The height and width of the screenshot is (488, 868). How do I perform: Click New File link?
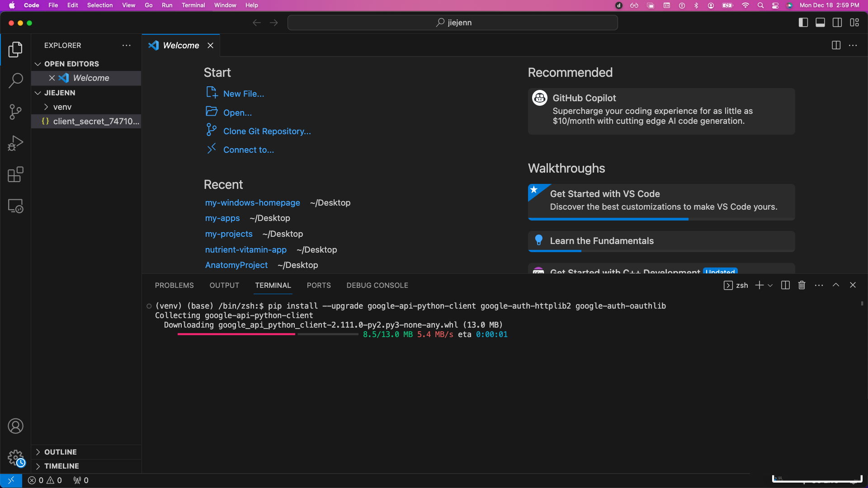[x=243, y=94]
